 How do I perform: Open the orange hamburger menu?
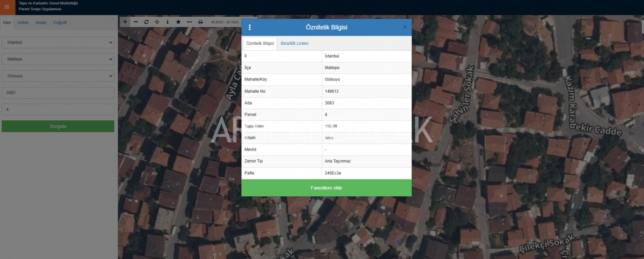pyautogui.click(x=7, y=7)
